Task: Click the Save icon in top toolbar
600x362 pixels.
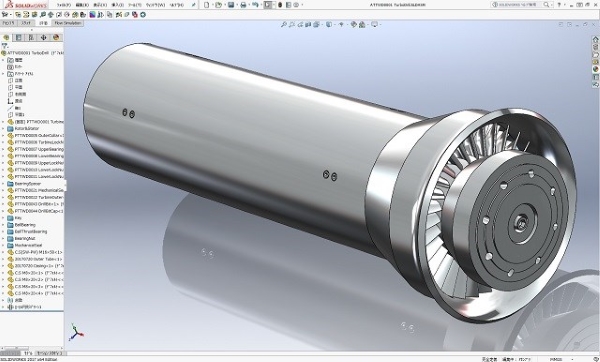Action: coord(231,5)
